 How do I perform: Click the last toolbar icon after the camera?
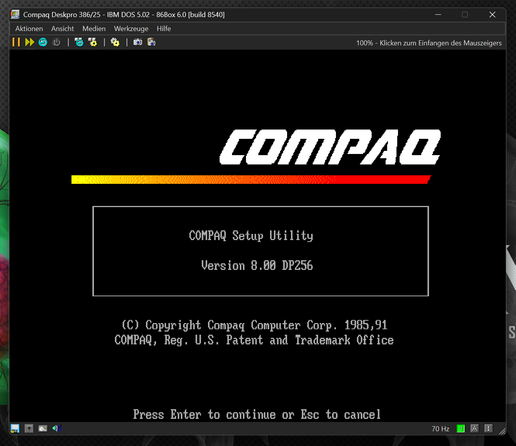151,42
